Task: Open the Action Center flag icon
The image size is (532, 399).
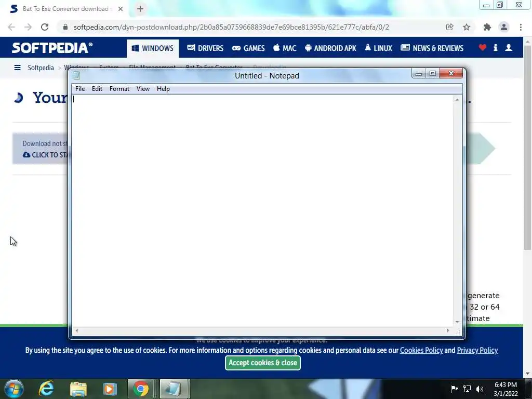Action: [x=454, y=389]
